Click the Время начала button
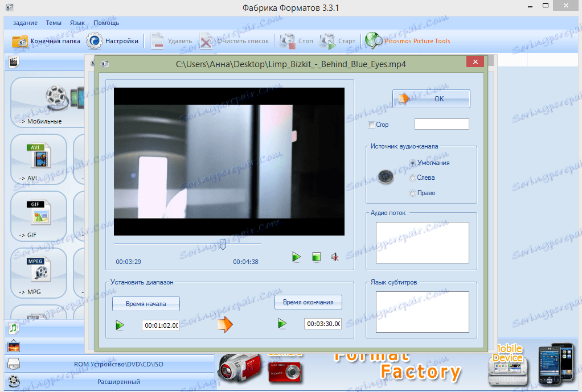The width and height of the screenshot is (582, 392). tap(146, 304)
